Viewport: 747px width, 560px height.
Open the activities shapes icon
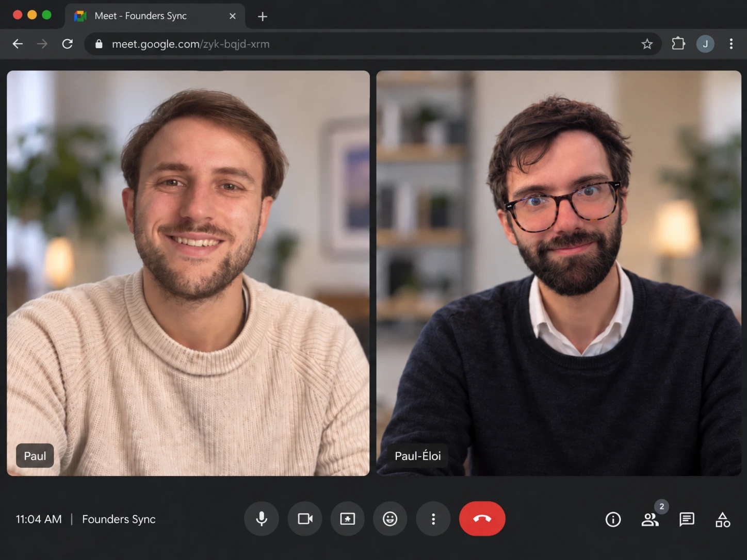[723, 519]
